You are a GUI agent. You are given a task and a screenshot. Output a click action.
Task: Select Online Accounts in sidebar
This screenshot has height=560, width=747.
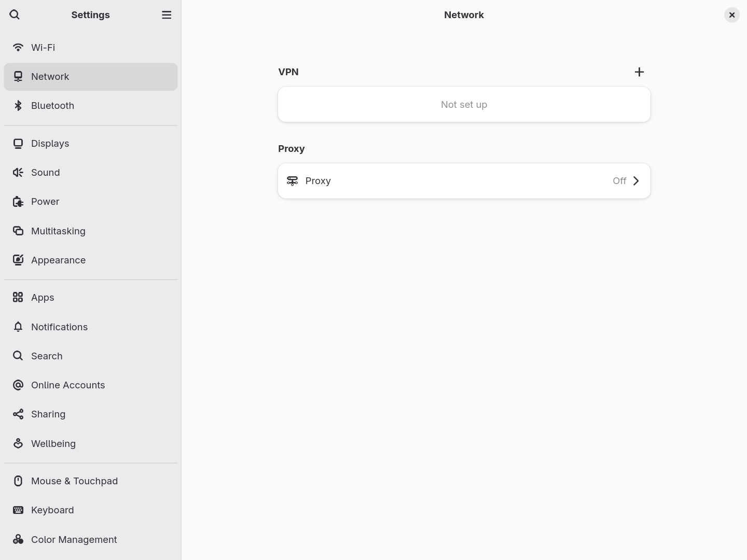pos(68,385)
